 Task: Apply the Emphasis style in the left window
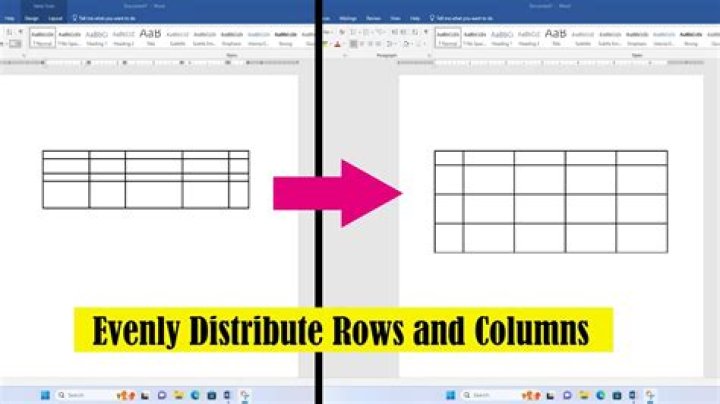(231, 38)
